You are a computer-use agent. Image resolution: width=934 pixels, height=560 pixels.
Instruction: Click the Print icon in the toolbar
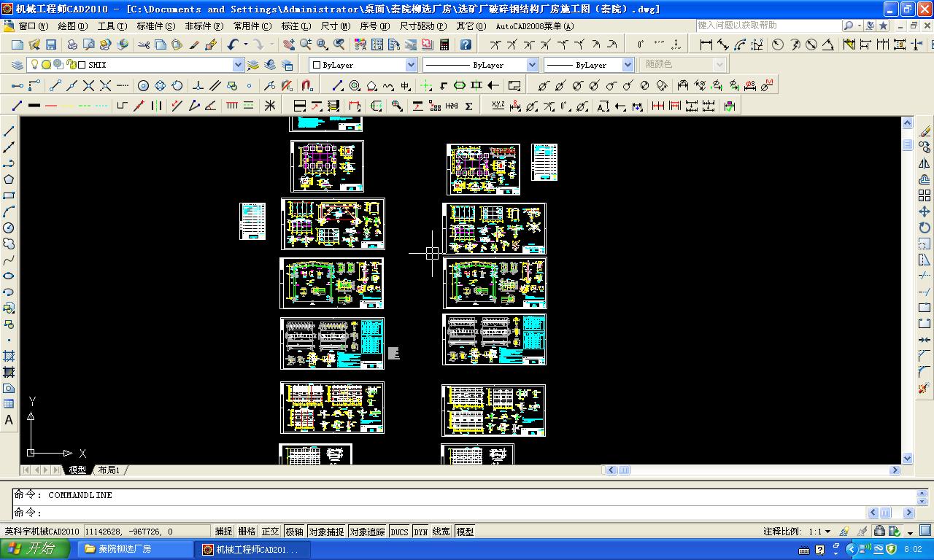click(72, 44)
